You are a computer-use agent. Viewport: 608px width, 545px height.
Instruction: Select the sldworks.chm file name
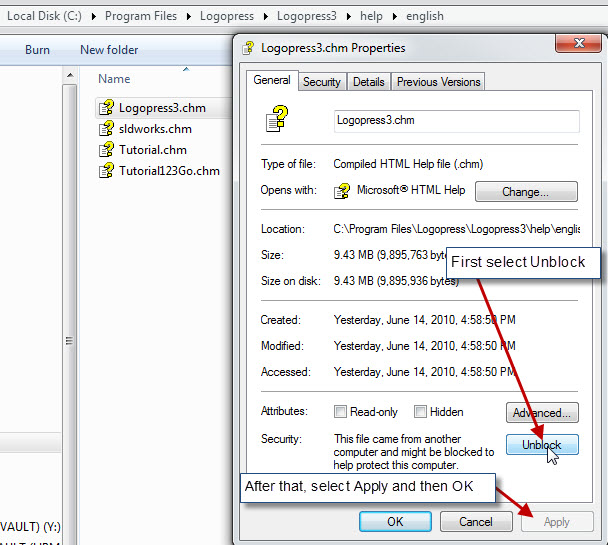pos(155,129)
